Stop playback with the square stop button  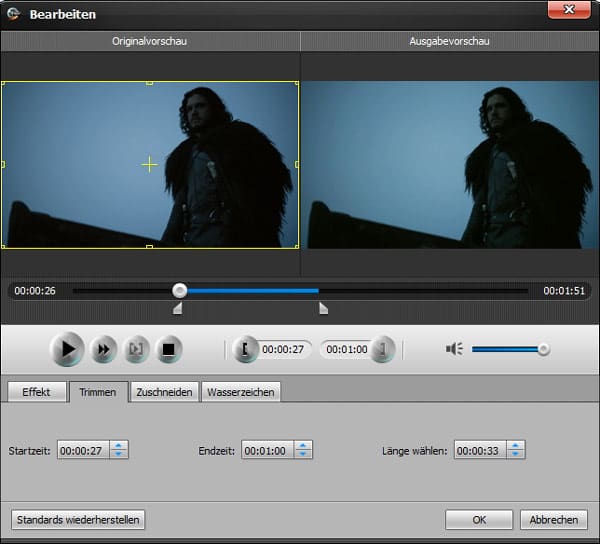(x=168, y=349)
